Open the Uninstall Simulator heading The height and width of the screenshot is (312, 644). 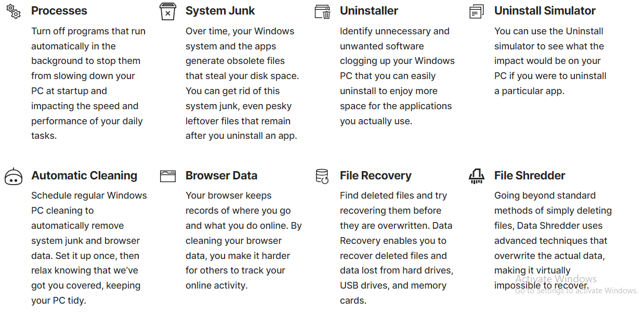click(x=545, y=11)
